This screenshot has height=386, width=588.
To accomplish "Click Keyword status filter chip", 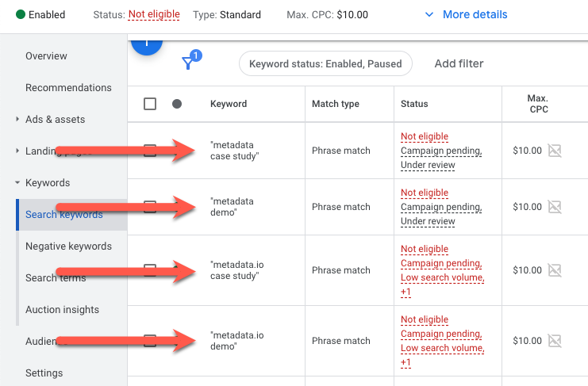I will point(325,63).
